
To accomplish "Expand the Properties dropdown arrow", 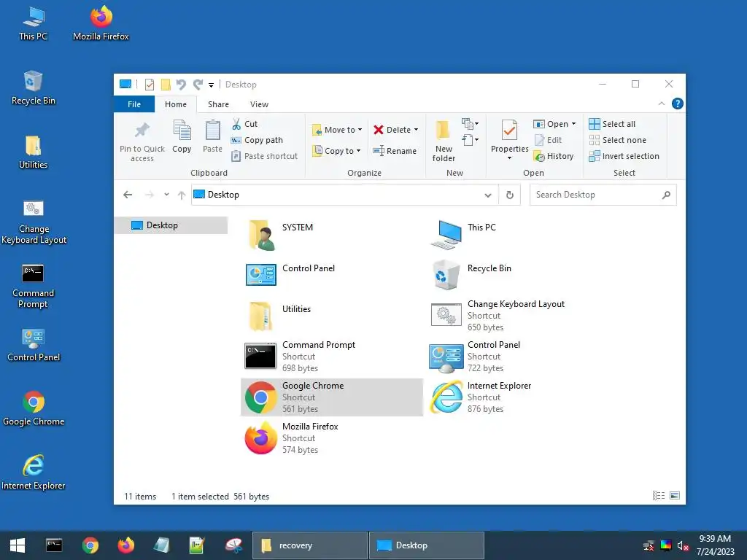I will [x=509, y=158].
